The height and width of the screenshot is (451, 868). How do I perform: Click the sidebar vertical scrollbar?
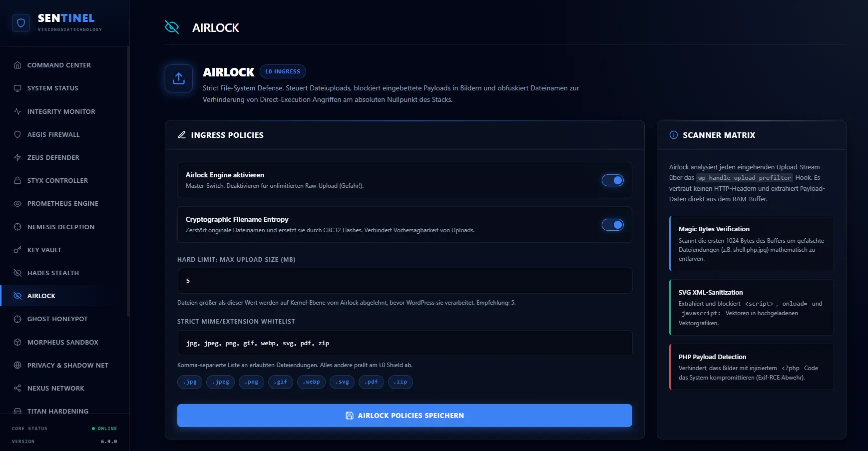click(128, 181)
